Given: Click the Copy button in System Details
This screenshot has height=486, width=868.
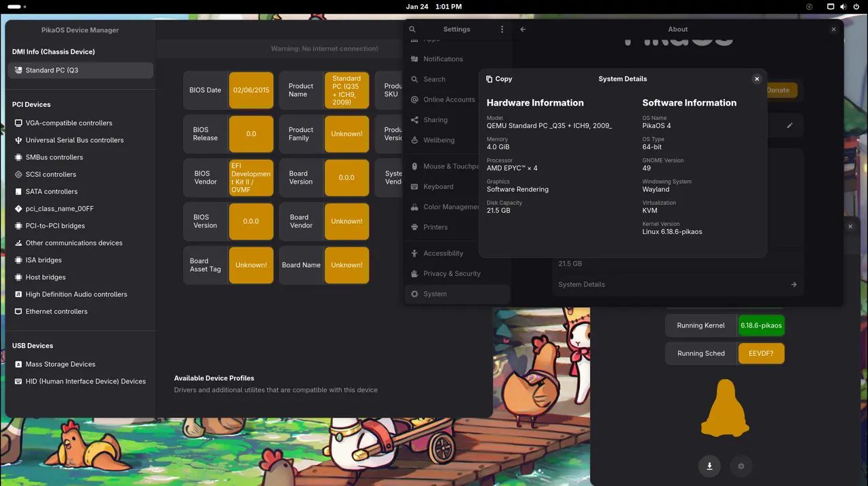Looking at the screenshot, I should point(499,79).
